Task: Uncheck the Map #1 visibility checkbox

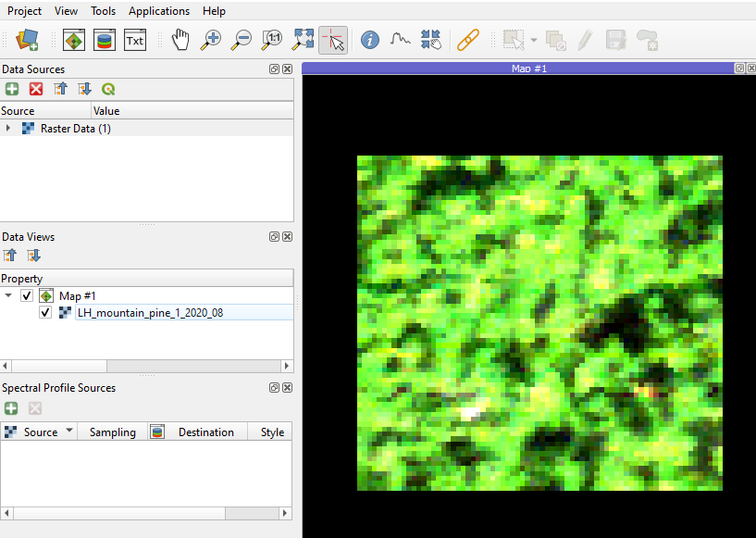Action: (27, 296)
